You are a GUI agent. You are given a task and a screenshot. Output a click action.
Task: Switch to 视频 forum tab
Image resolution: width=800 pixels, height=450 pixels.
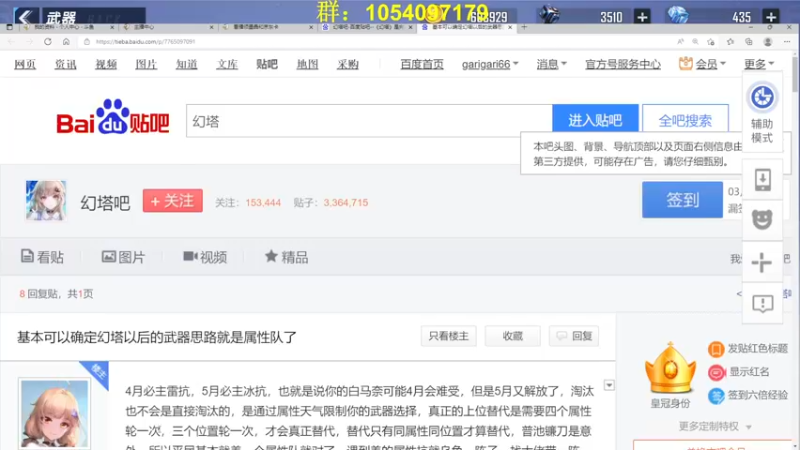(205, 257)
